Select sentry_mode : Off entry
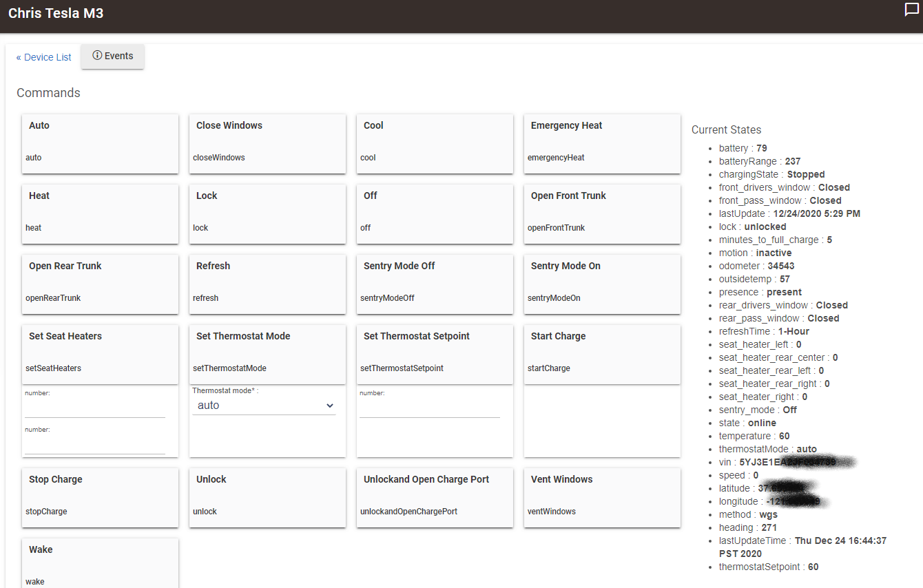Screen dimensions: 923x588 [758, 410]
